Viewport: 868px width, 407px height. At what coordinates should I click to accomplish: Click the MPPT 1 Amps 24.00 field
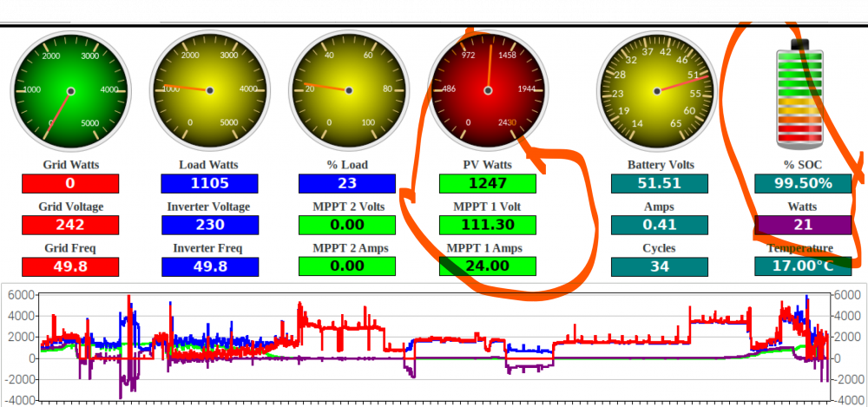coord(488,266)
